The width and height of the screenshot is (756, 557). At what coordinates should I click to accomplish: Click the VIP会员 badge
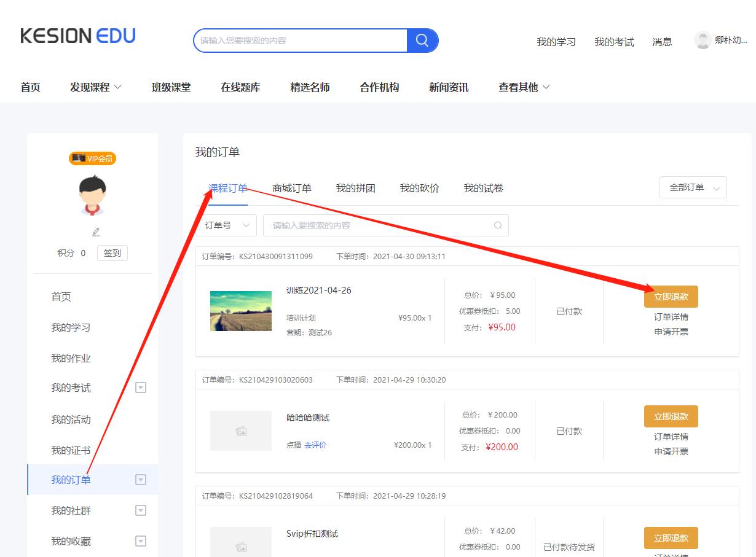click(93, 158)
